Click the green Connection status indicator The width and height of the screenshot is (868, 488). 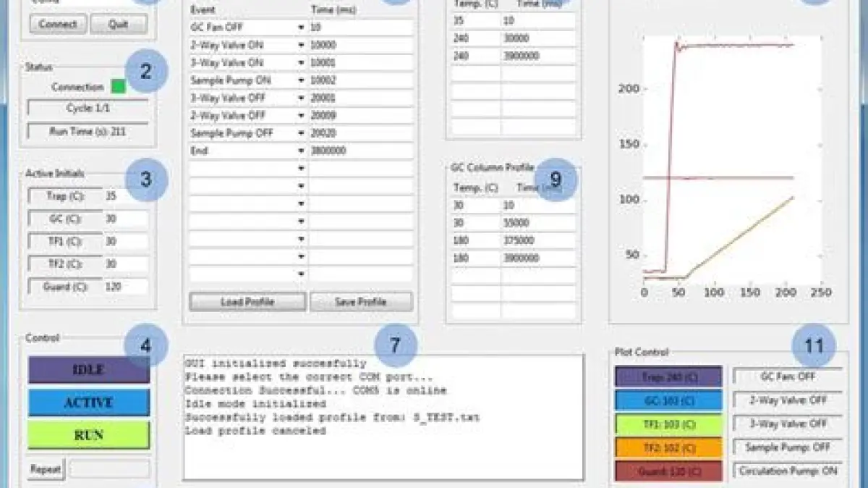coord(118,87)
